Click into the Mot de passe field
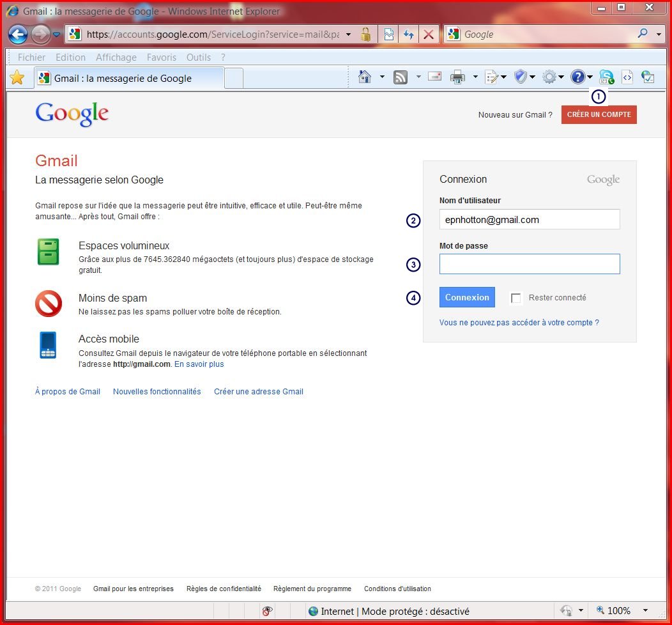The width and height of the screenshot is (672, 625). [x=530, y=264]
